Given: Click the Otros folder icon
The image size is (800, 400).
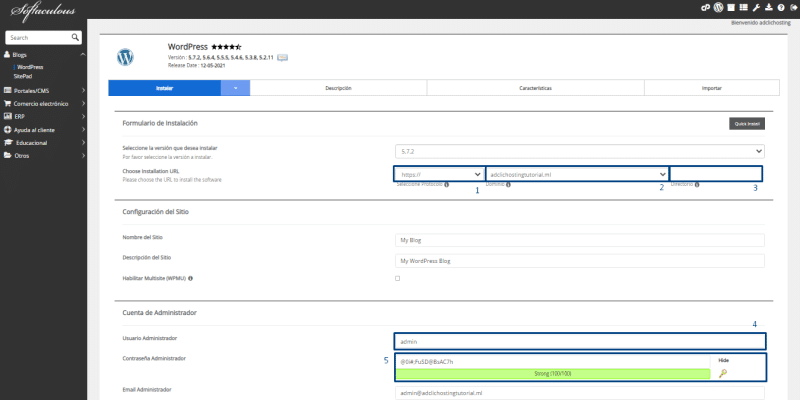Looking at the screenshot, I should coord(7,156).
